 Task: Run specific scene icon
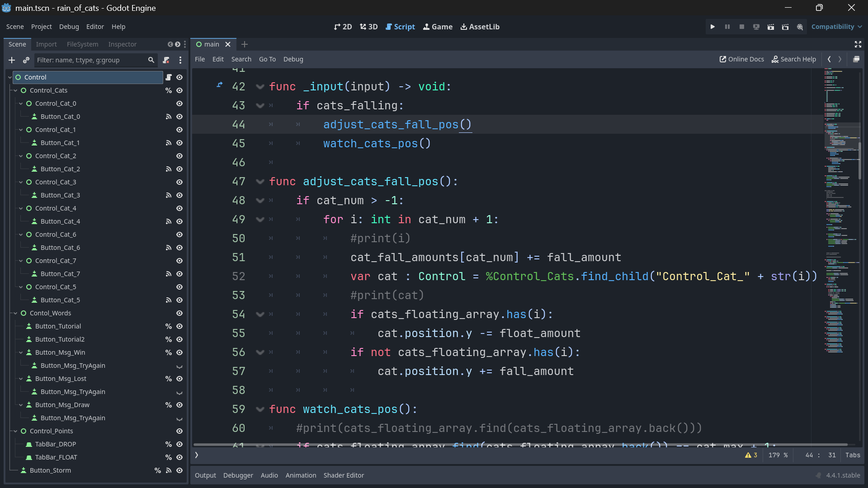point(785,27)
